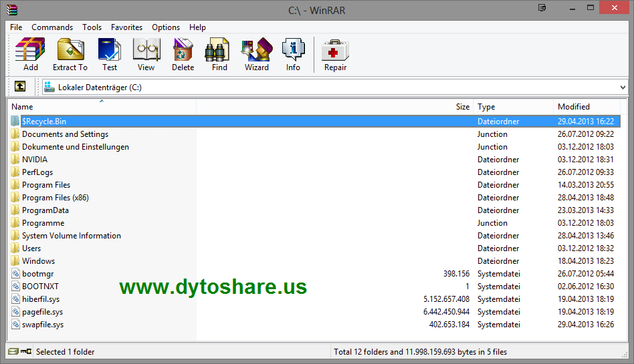Click the 18.04.2013 18:23 modified date
The width and height of the screenshot is (634, 364).
[586, 261]
